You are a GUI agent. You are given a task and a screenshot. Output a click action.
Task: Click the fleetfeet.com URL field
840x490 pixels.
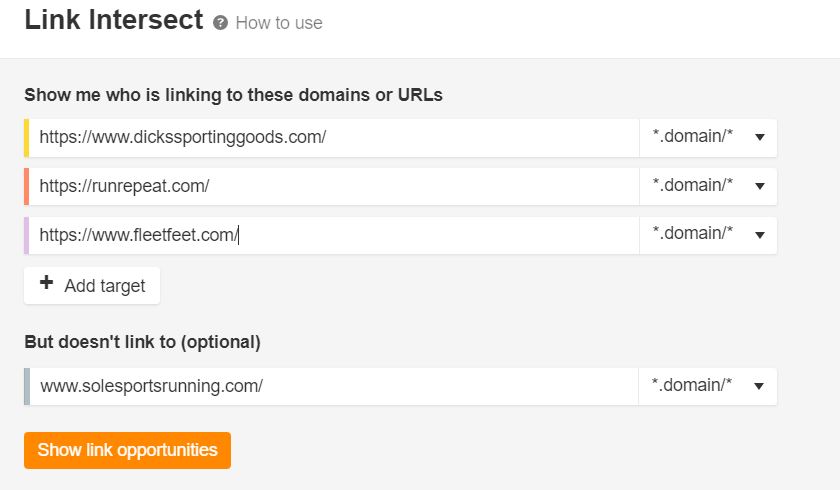pyautogui.click(x=334, y=235)
